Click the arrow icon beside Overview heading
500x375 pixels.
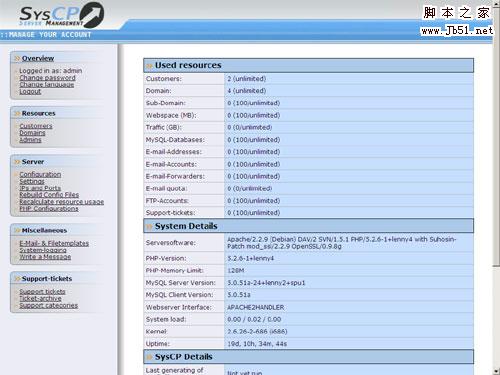point(17,58)
